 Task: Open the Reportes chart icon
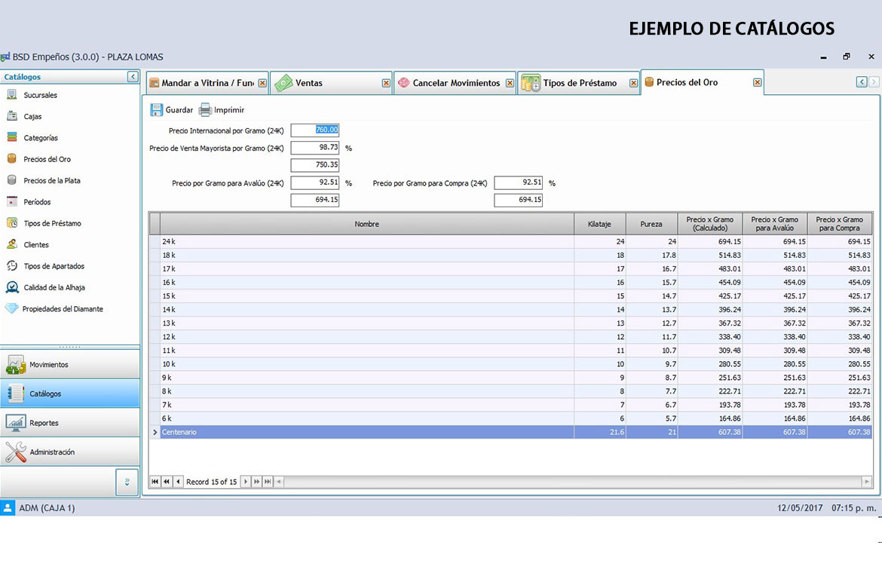pyautogui.click(x=16, y=423)
